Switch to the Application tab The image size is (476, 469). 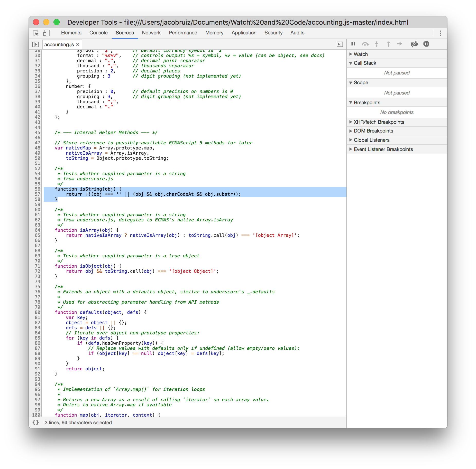coord(244,33)
